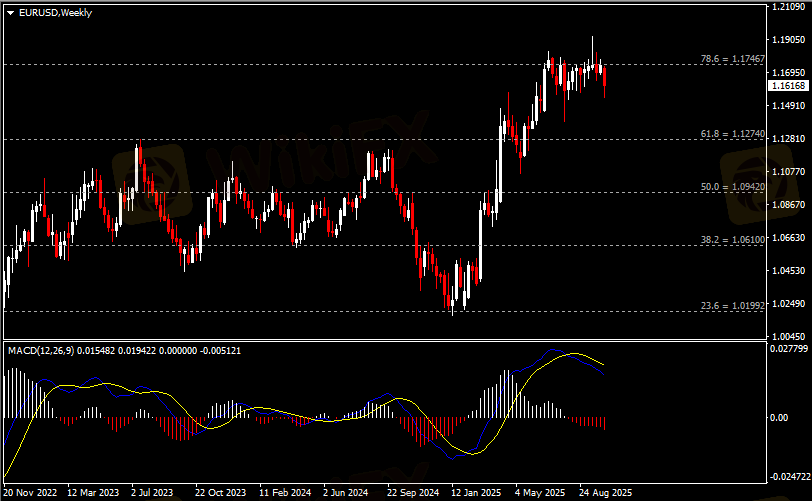Viewport: 812px width, 501px height.
Task: Click the 24 Aug 2025 date label
Action: 606,493
